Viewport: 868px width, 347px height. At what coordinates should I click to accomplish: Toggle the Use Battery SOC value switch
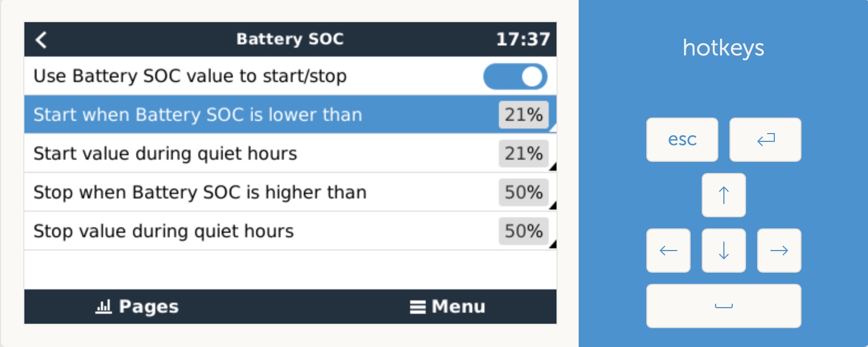[515, 76]
